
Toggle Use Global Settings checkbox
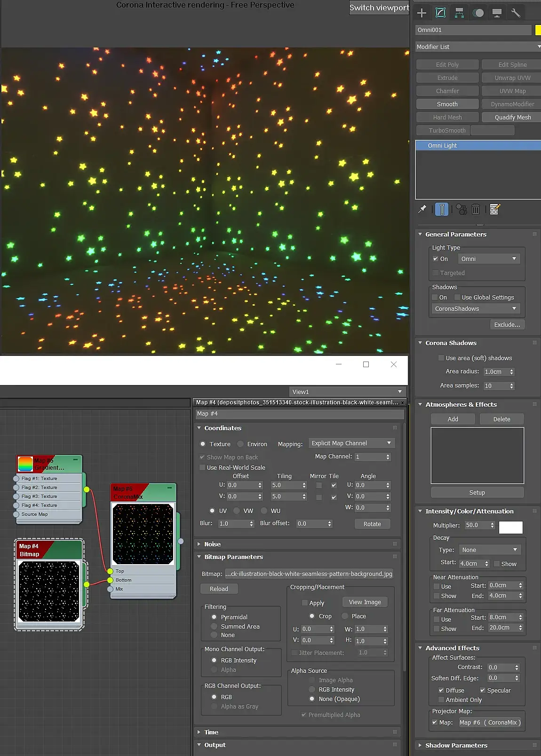coord(457,297)
